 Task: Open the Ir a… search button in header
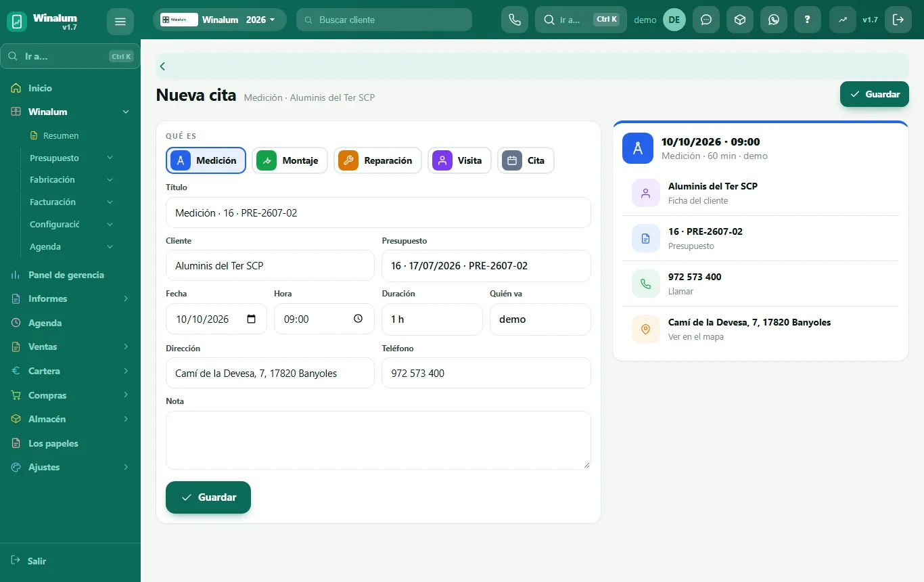tap(581, 20)
